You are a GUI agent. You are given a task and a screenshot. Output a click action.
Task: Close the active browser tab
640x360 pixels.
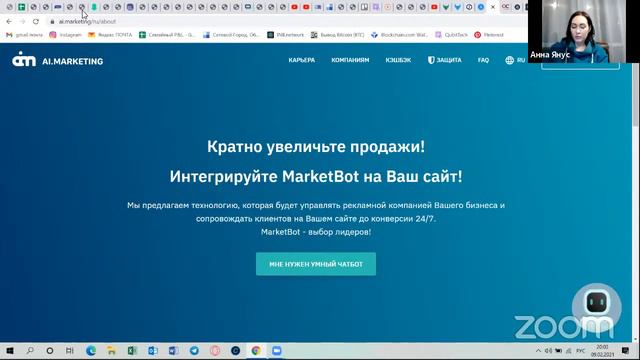click(493, 7)
